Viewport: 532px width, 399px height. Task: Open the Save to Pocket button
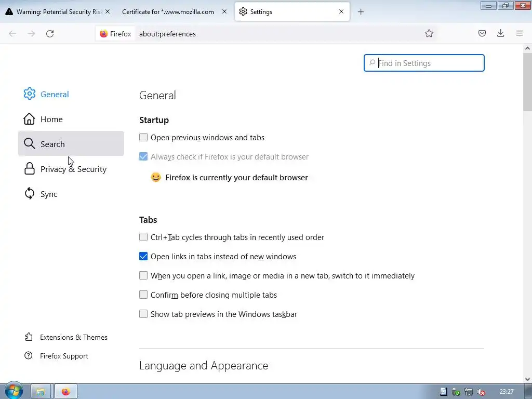tap(482, 33)
